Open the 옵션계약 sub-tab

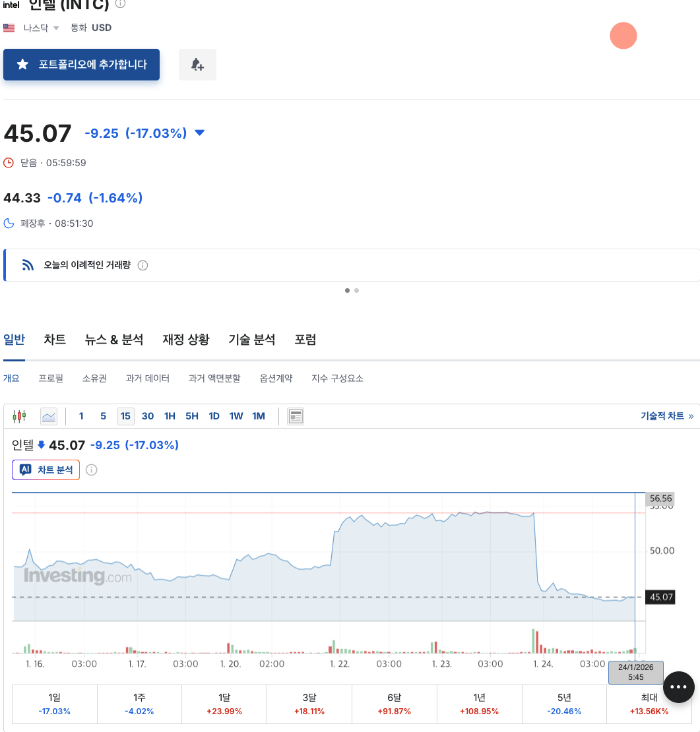pos(276,378)
